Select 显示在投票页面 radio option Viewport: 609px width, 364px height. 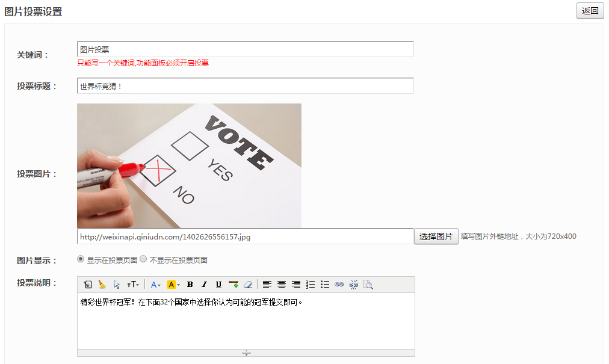[x=81, y=259]
